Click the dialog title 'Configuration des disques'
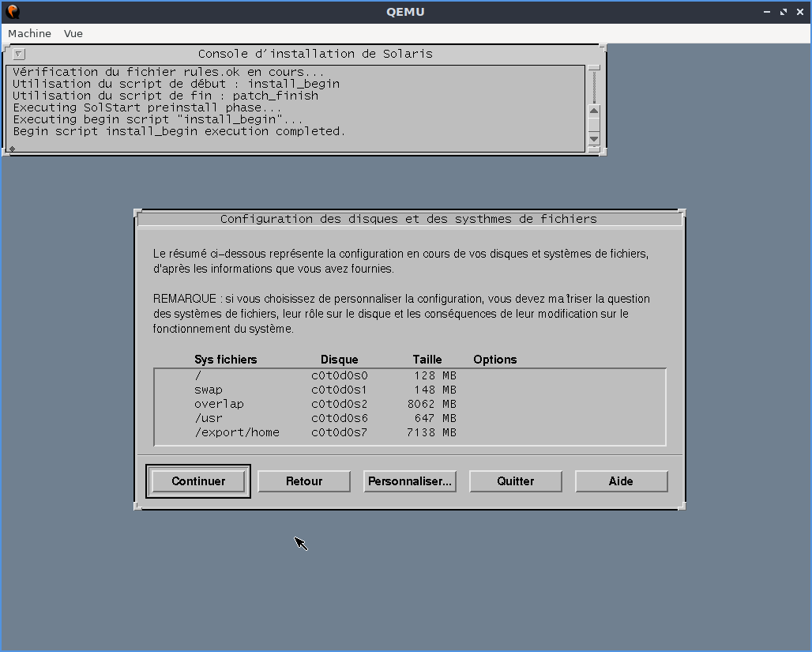 coord(408,219)
